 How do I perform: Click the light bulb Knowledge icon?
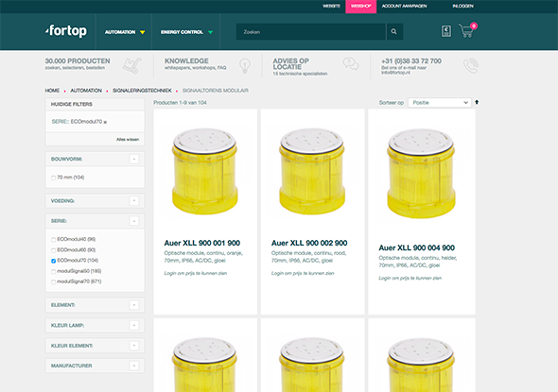pyautogui.click(x=245, y=66)
